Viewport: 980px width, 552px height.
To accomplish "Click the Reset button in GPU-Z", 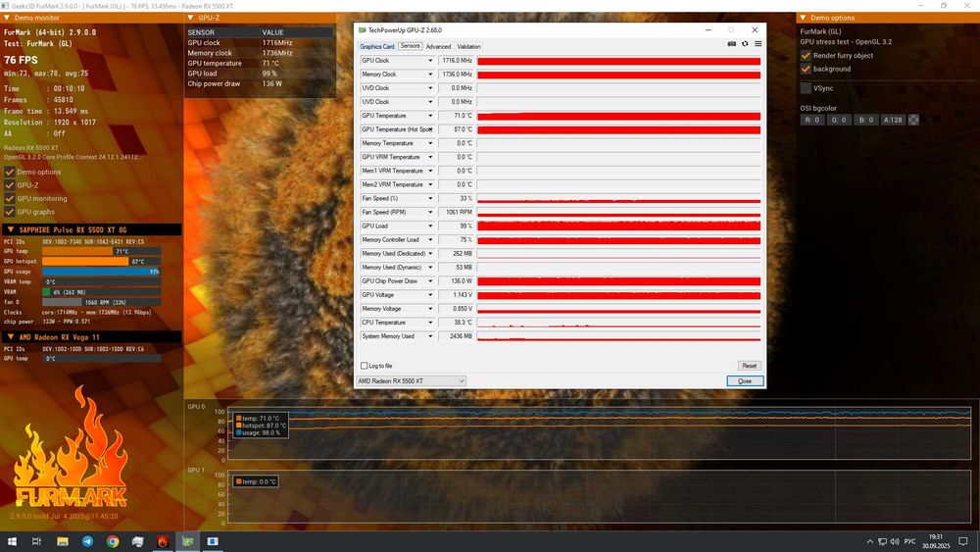I will [x=750, y=366].
